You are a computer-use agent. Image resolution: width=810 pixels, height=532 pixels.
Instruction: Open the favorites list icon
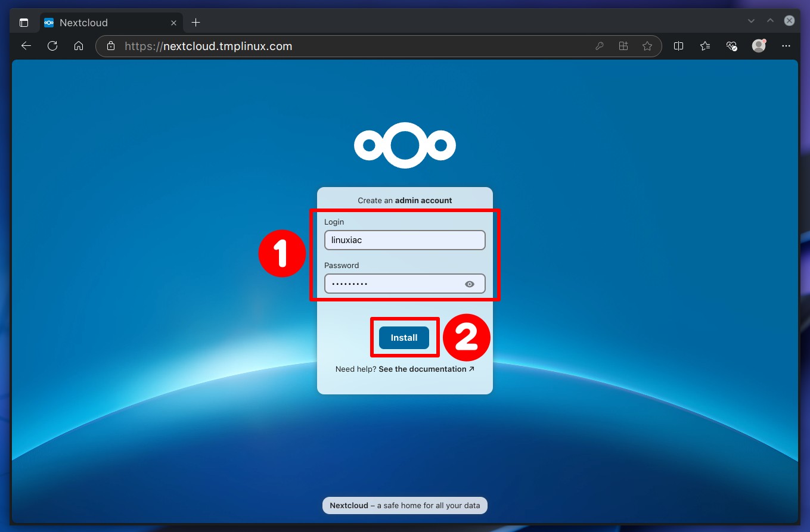click(x=705, y=46)
